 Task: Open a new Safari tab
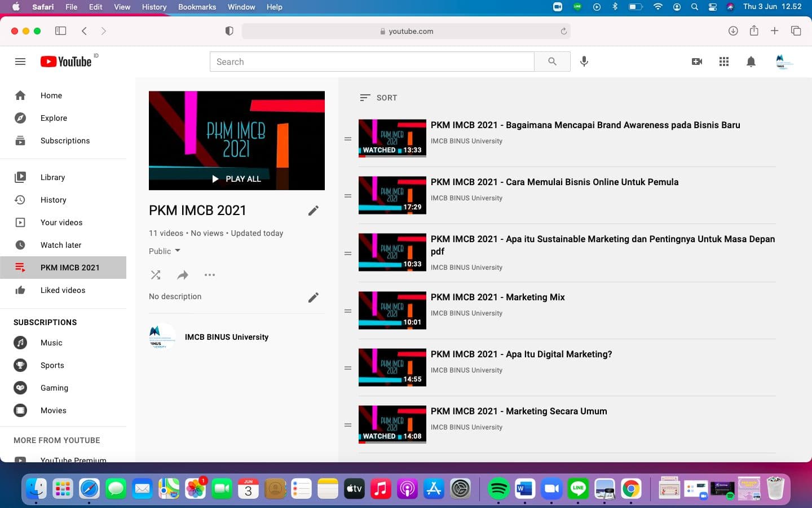(x=775, y=31)
